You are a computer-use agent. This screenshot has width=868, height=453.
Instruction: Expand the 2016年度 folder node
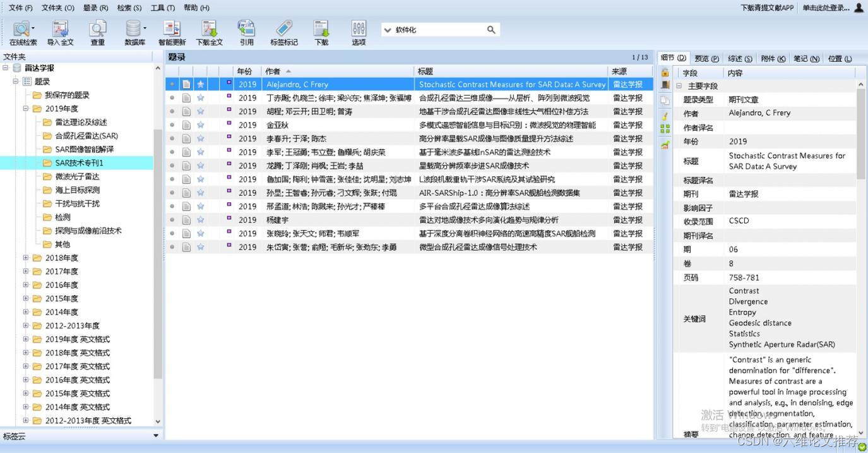pyautogui.click(x=26, y=285)
